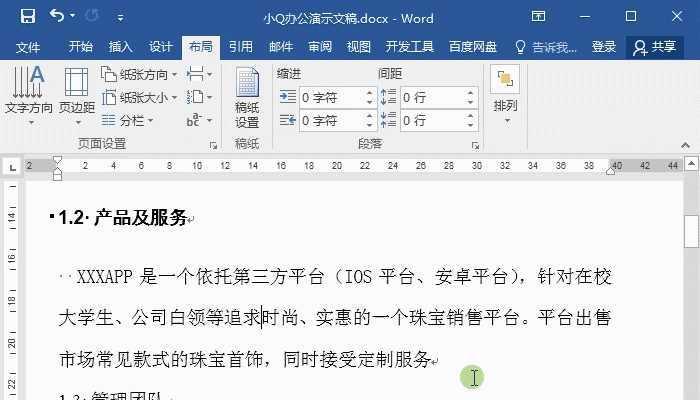Open the 纸张方向 orientation dropdown
This screenshot has height=400, width=700.
(x=139, y=74)
